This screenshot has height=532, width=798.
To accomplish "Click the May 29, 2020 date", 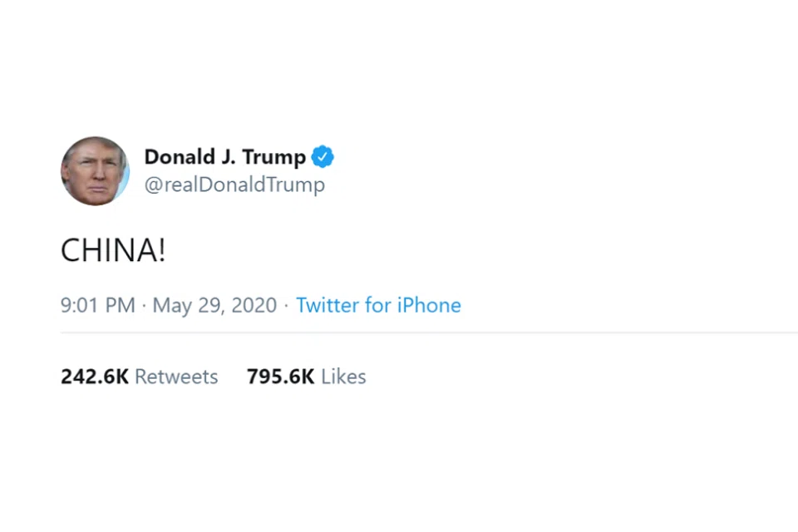I will pos(214,305).
